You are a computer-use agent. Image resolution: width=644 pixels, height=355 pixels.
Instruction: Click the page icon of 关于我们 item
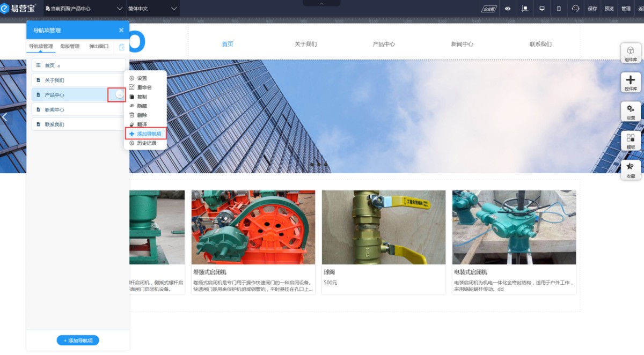[39, 80]
